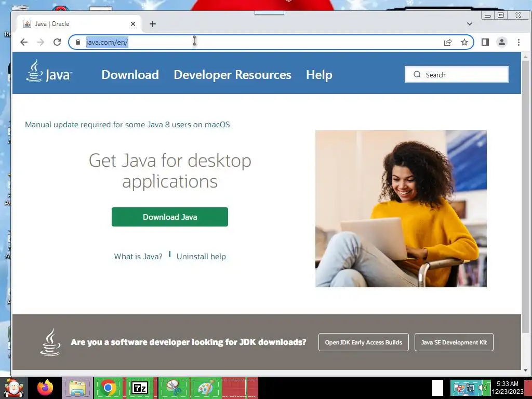Screen dimensions: 532x399
Task: Open a new browser tab
Action: tap(153, 24)
